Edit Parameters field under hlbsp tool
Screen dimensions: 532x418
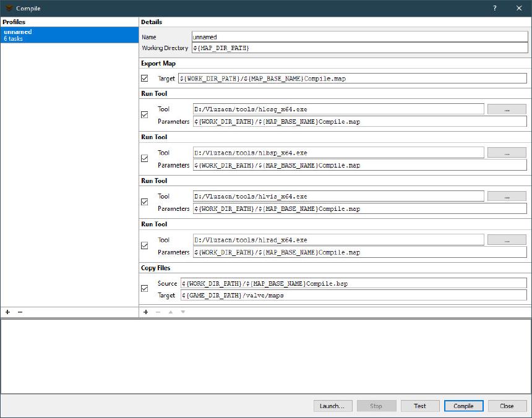click(x=359, y=165)
